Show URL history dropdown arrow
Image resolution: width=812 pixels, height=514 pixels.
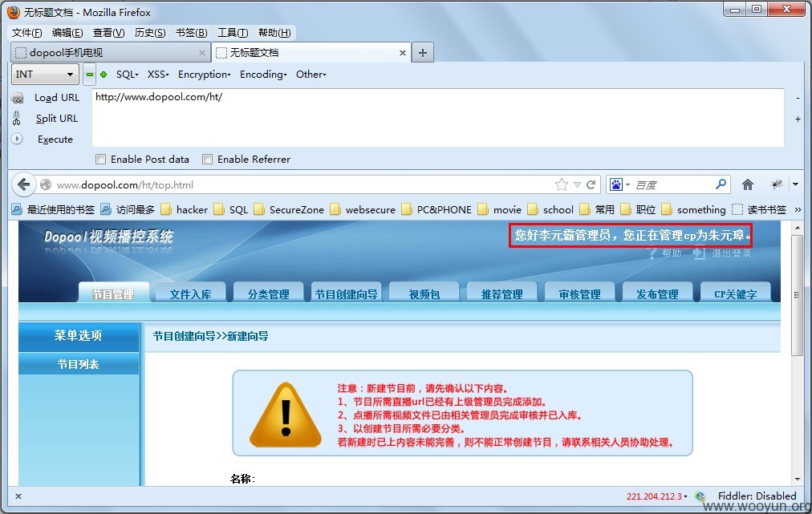pyautogui.click(x=577, y=184)
